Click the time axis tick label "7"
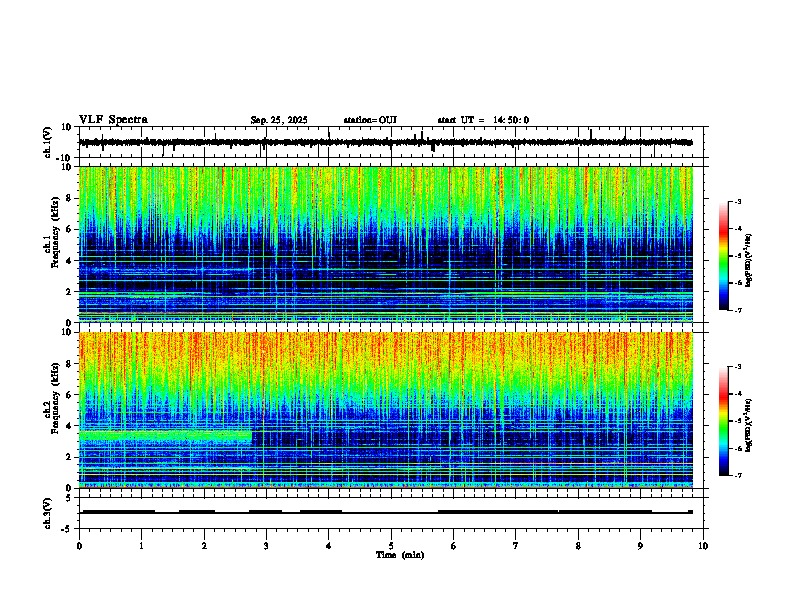 [x=516, y=546]
